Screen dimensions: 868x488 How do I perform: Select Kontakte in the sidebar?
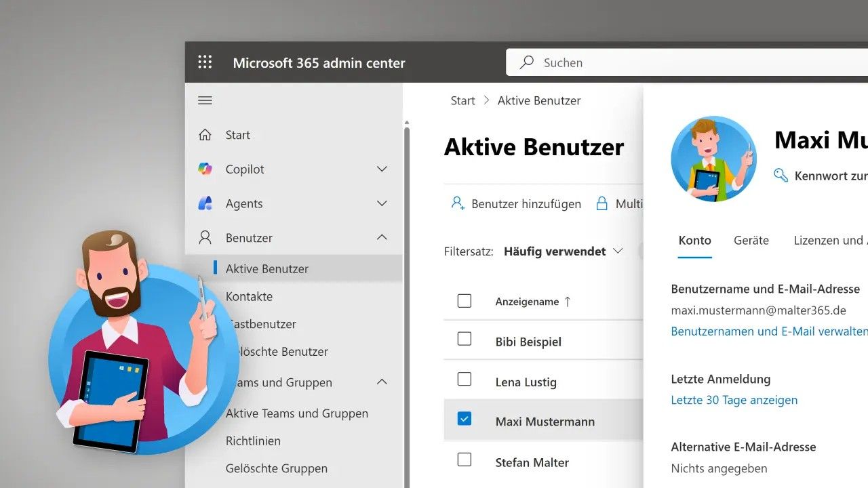click(249, 297)
